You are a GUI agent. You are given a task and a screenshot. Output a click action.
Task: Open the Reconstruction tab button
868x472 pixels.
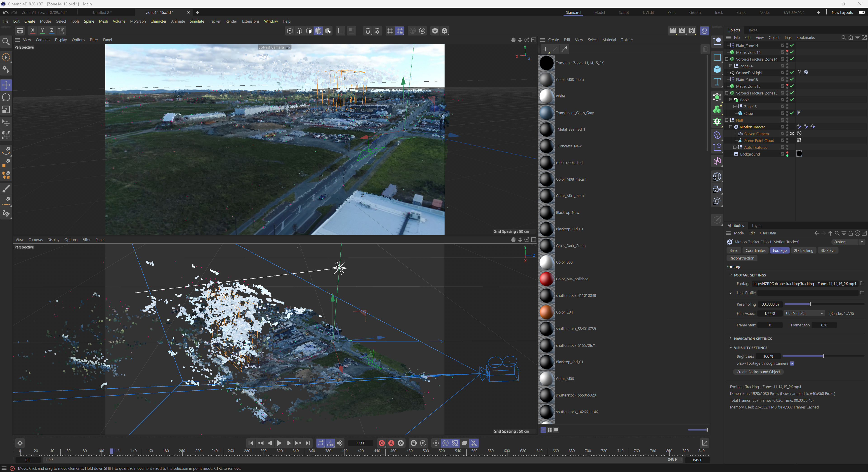tap(742, 258)
